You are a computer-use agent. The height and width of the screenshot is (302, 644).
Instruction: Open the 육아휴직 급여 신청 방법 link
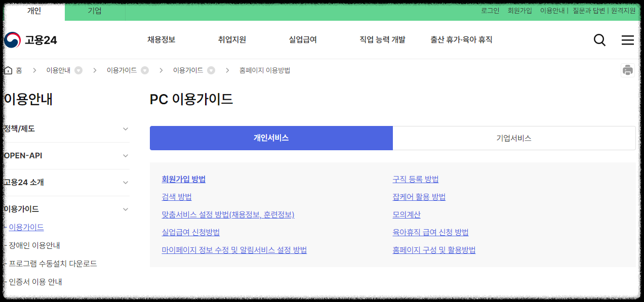pyautogui.click(x=431, y=233)
